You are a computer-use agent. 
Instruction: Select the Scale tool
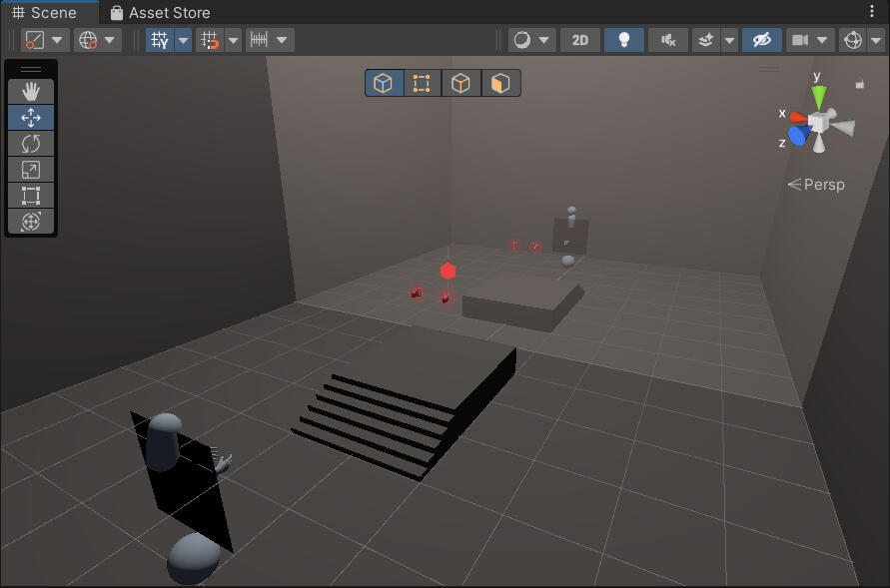(31, 169)
